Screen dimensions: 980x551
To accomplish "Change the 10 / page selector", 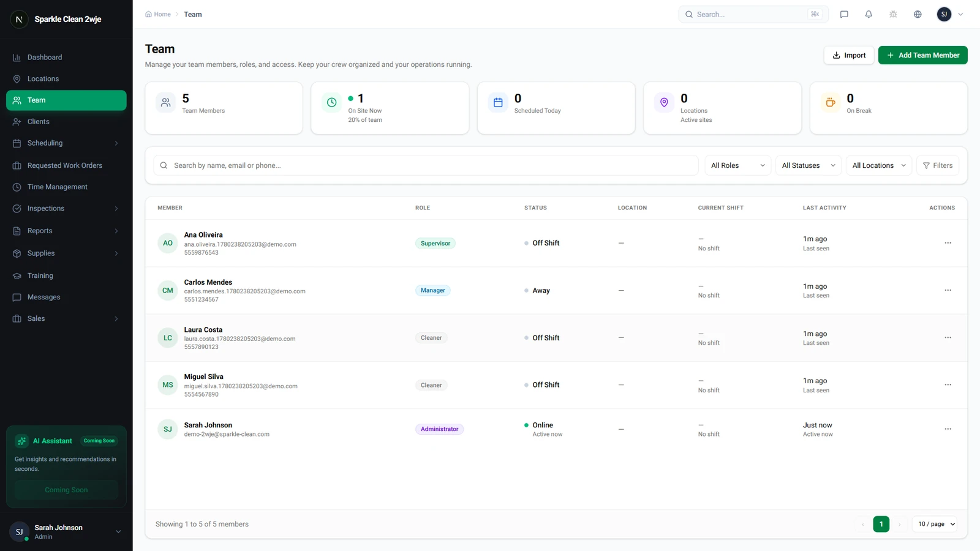I will tap(936, 524).
